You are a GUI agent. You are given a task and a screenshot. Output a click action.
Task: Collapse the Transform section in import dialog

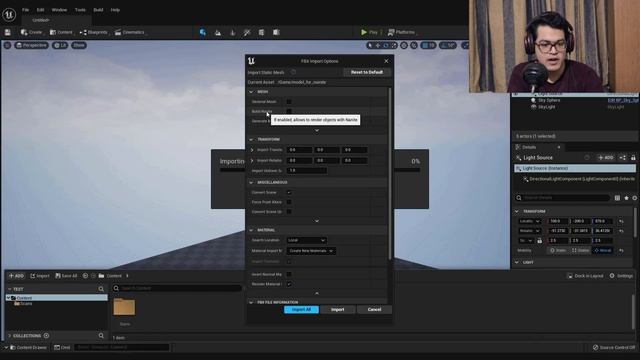tap(251, 140)
